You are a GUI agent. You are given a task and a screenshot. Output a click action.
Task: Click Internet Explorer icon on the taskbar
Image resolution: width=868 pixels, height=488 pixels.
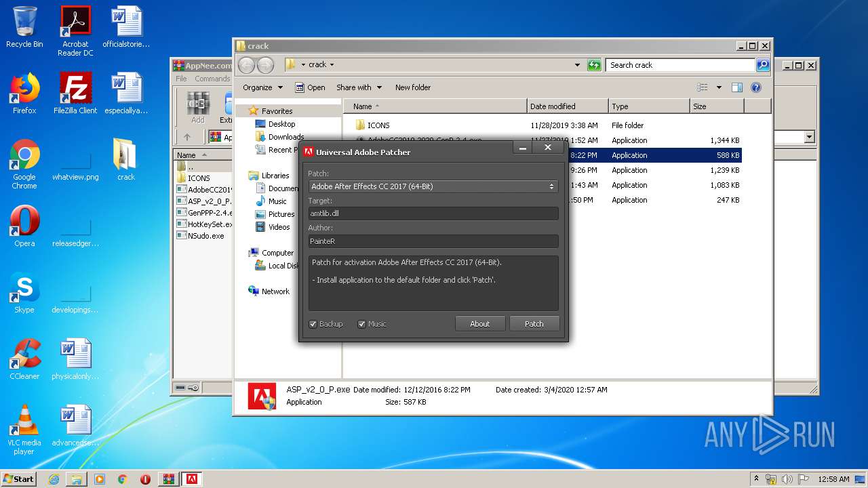click(54, 479)
